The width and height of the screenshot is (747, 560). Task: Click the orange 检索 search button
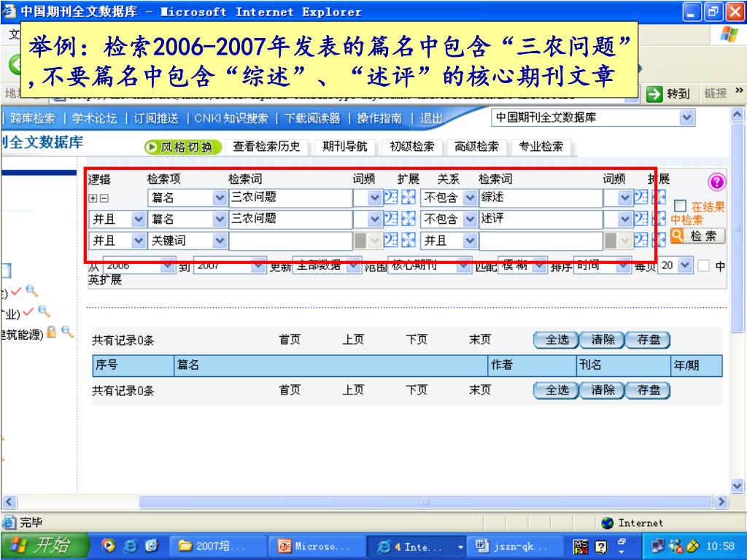click(x=698, y=236)
